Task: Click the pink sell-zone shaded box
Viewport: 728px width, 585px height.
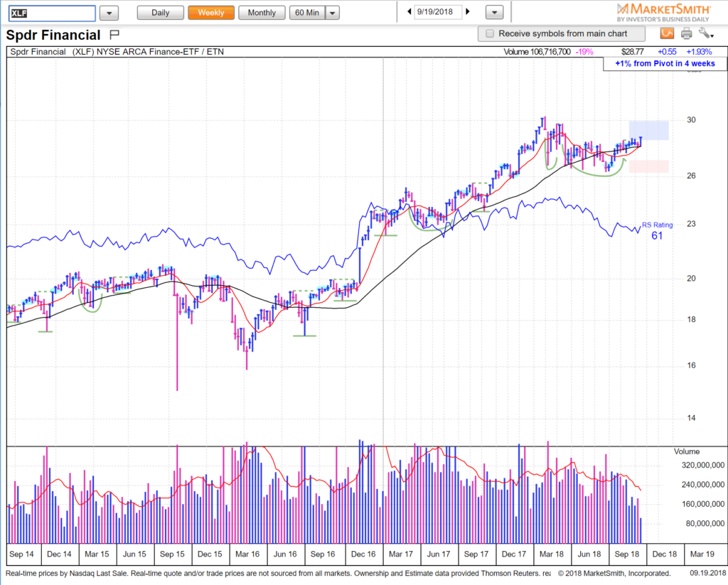Action: click(648, 166)
